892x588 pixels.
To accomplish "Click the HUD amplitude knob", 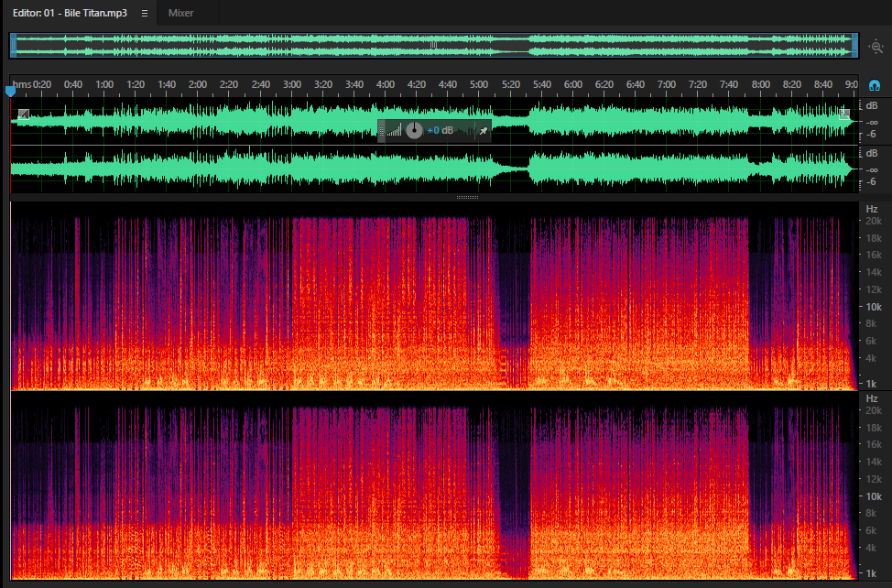I will point(414,131).
